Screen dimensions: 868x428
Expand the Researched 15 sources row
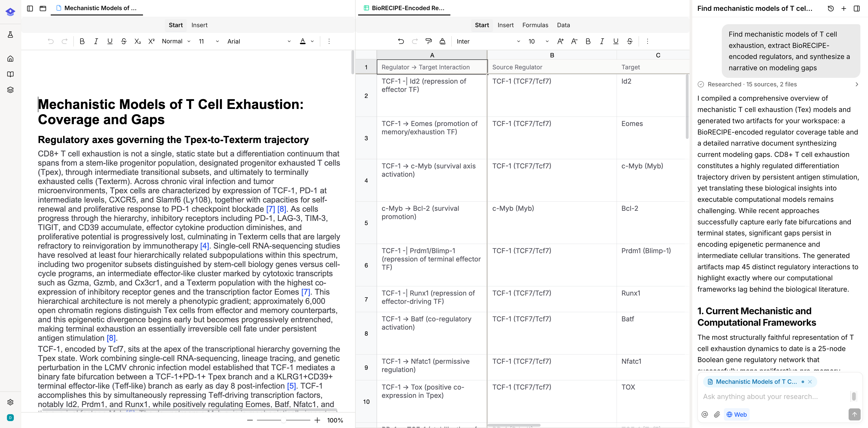tap(778, 85)
